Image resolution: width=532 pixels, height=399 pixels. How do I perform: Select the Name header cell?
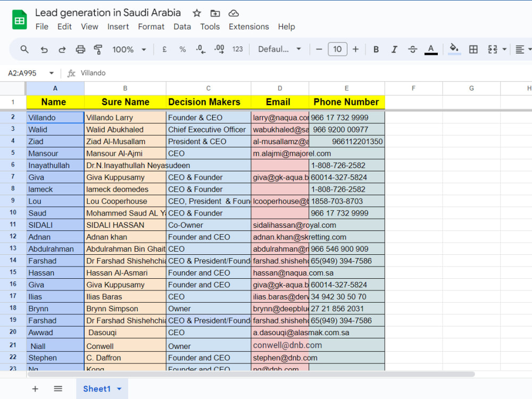[x=55, y=102]
